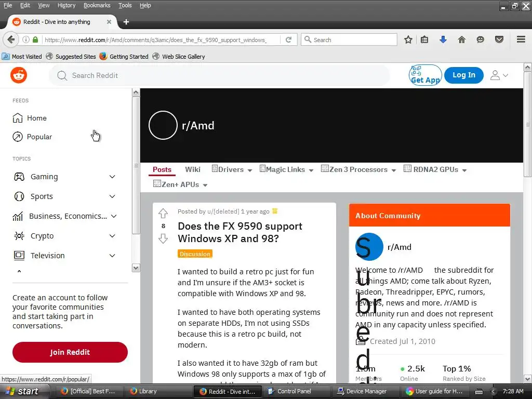The width and height of the screenshot is (532, 399).
Task: Click the Log In button
Action: [463, 75]
